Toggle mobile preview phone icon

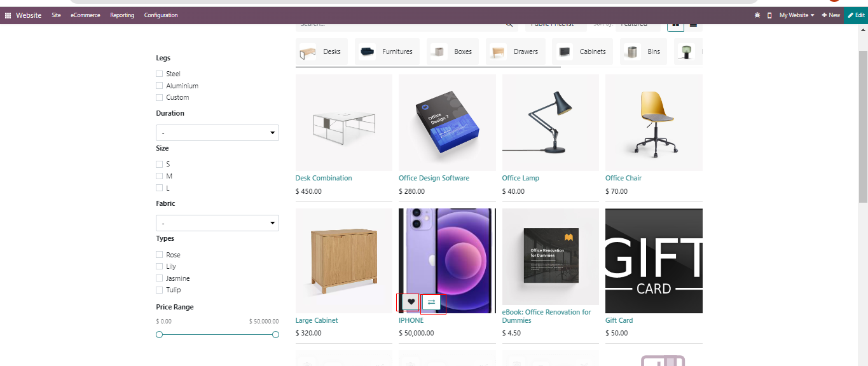[769, 15]
